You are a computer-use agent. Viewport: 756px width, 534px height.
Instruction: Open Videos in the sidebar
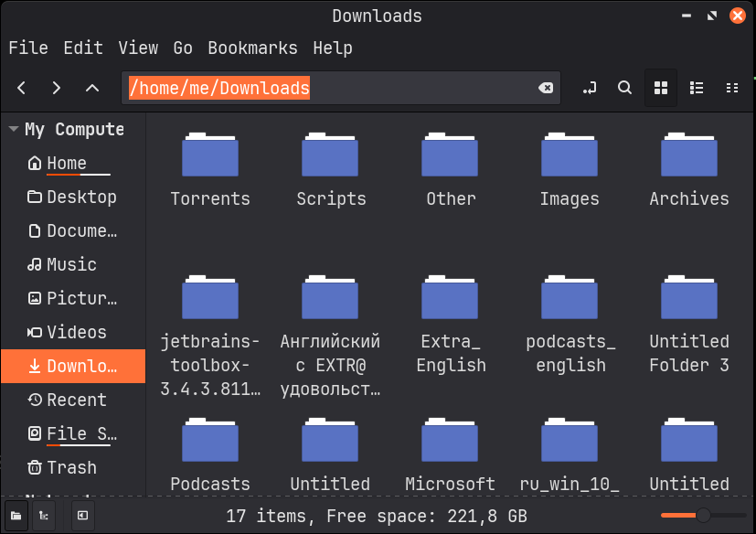(x=73, y=332)
